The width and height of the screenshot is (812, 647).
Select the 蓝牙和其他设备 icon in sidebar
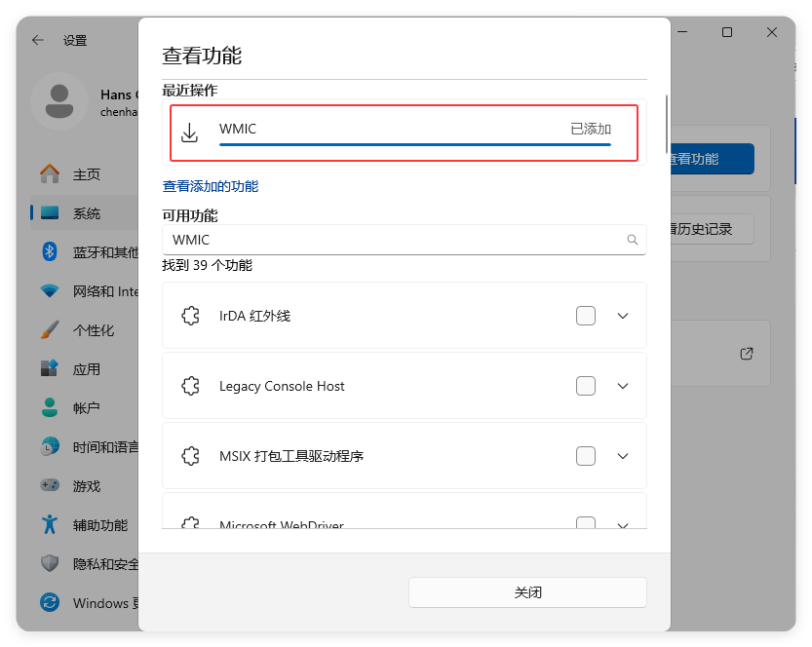pos(50,251)
